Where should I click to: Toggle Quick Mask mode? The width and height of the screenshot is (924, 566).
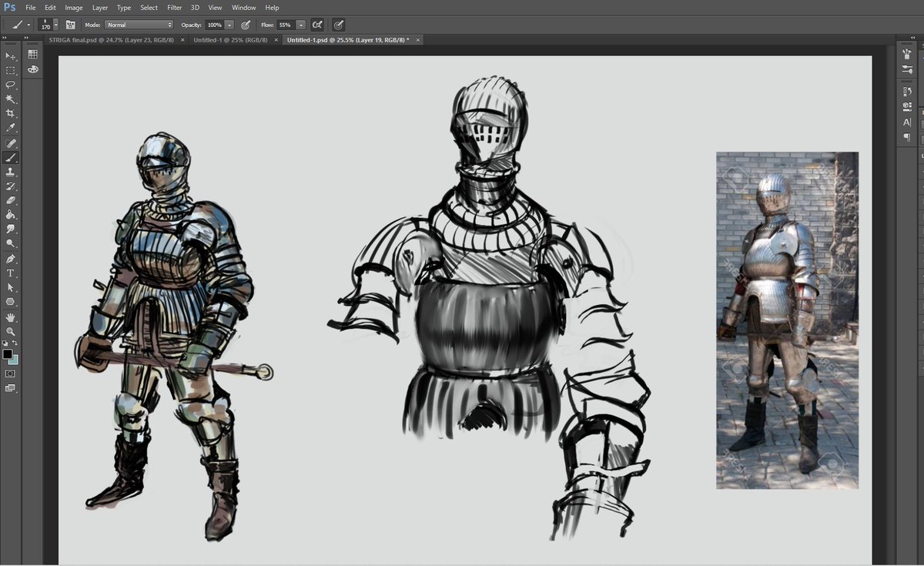11,373
